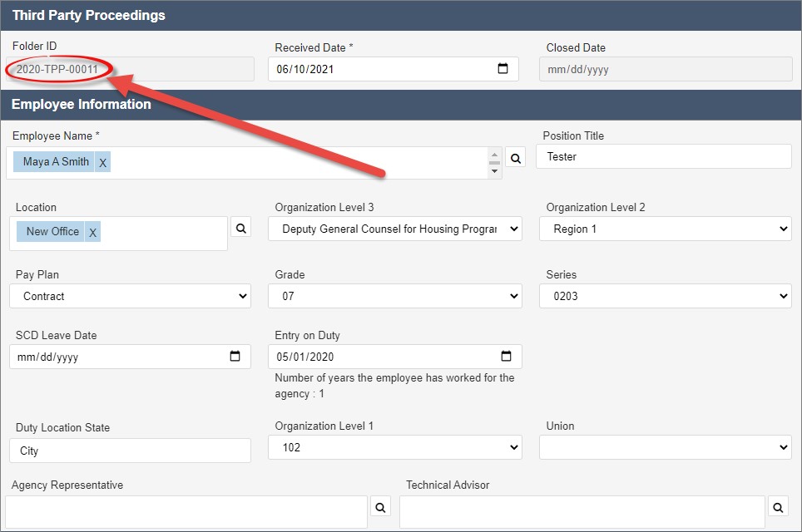The height and width of the screenshot is (532, 802).
Task: Focus the Agency Representative input box
Action: pos(186,512)
